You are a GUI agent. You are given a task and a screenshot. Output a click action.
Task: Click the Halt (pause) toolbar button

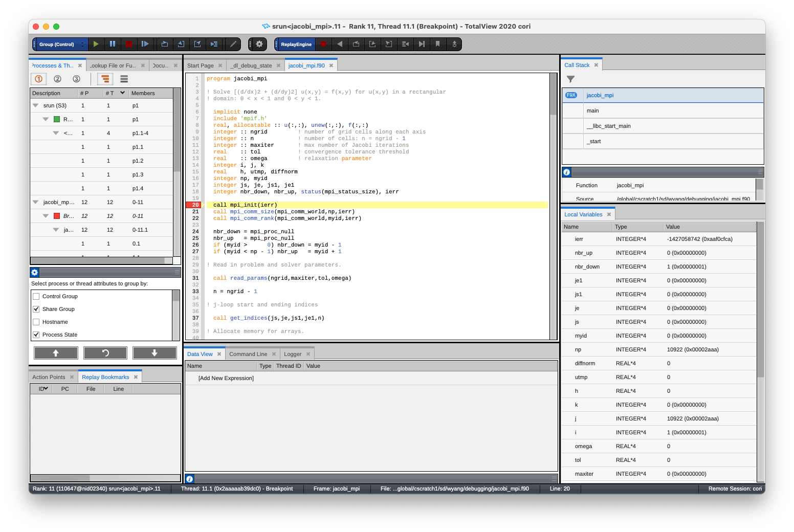113,44
